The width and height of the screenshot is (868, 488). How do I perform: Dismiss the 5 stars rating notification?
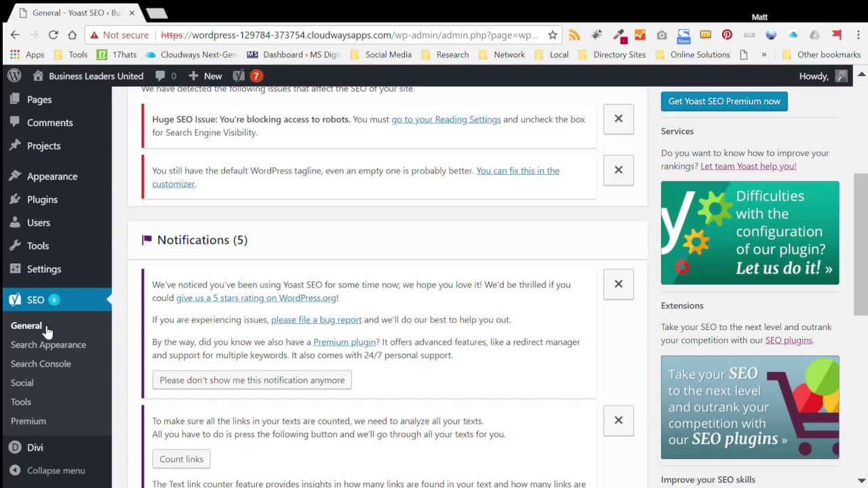click(x=618, y=284)
